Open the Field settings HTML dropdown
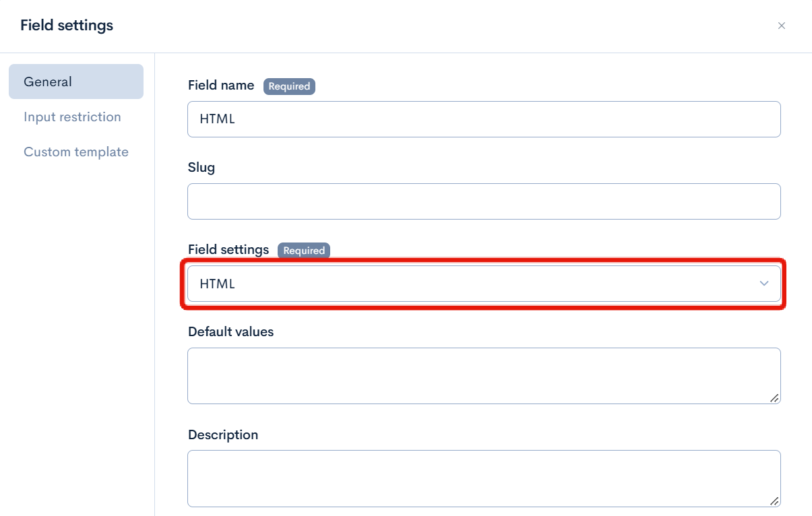This screenshot has width=812, height=516. pos(484,284)
